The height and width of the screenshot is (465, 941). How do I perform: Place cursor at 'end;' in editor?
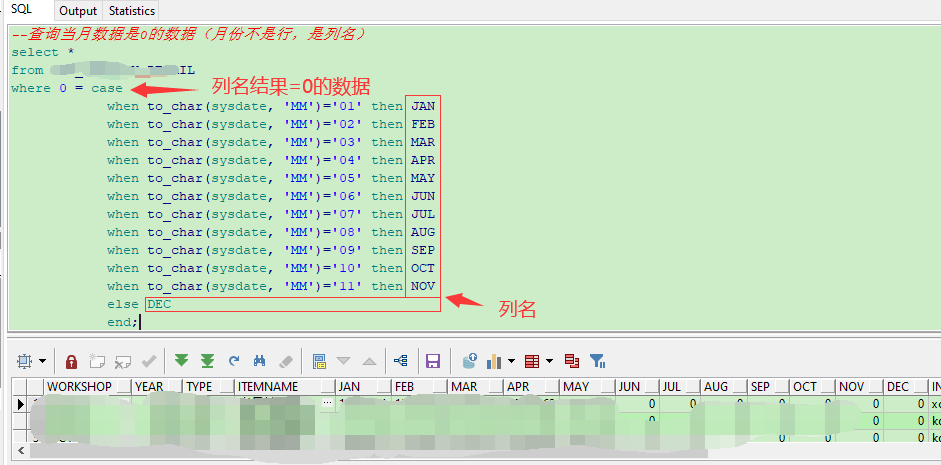tap(122, 322)
